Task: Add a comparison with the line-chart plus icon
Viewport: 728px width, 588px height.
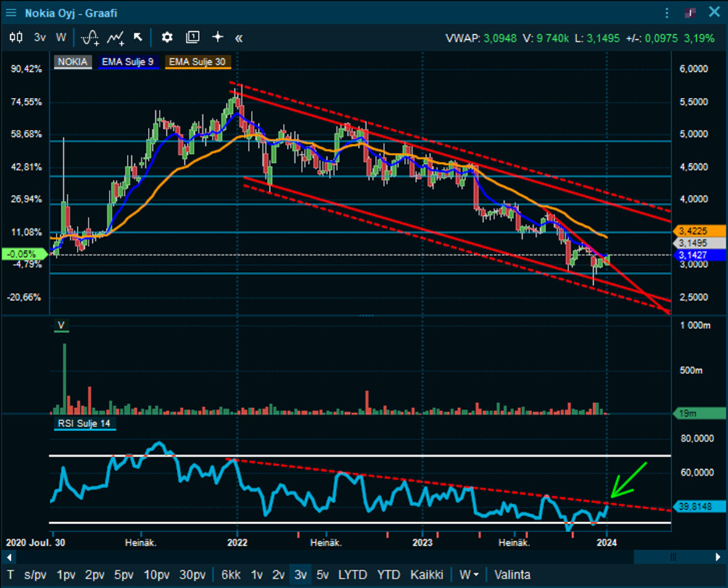Action: 115,38
